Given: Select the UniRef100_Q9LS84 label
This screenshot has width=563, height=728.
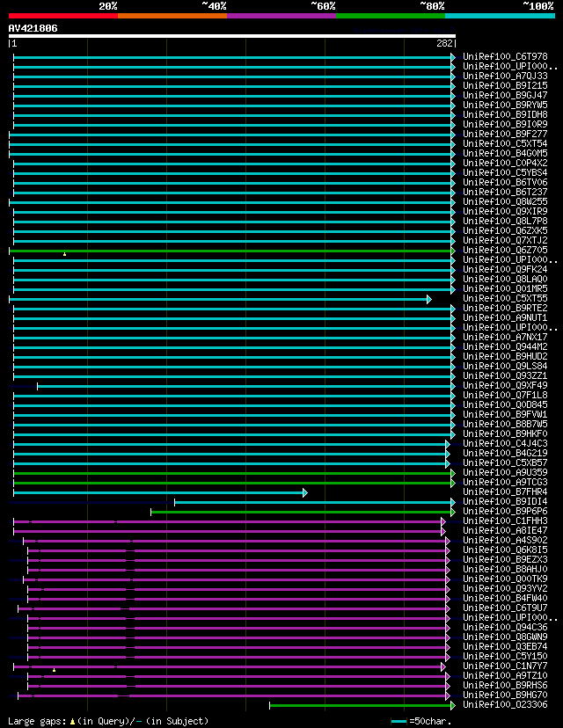Looking at the screenshot, I should click(x=505, y=367).
